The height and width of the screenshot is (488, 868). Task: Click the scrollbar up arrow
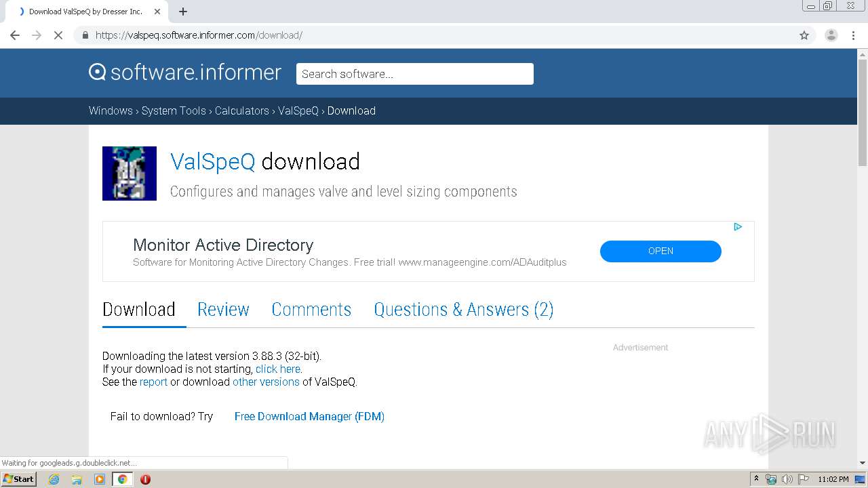click(863, 54)
